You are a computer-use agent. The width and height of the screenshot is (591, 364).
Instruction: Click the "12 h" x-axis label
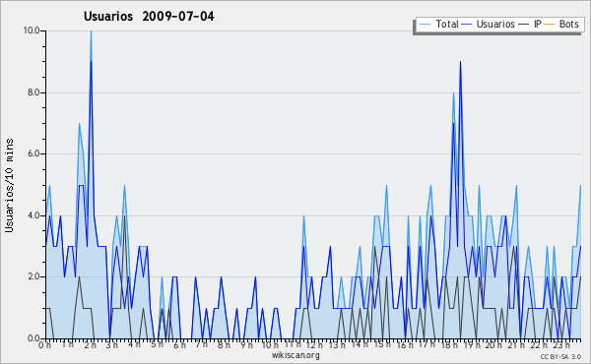pos(313,344)
